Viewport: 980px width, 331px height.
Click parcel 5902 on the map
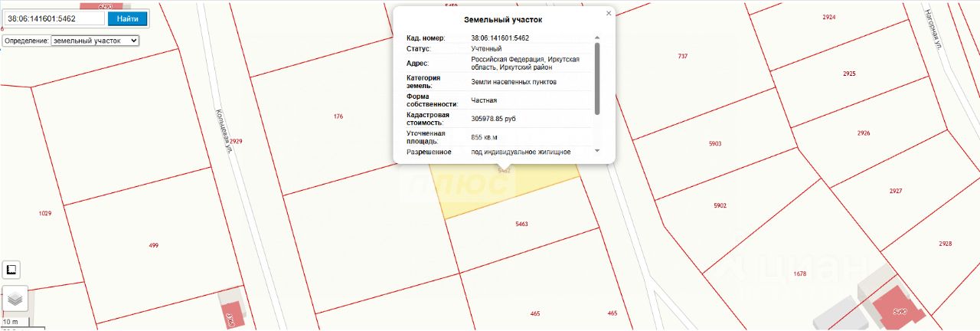720,207
